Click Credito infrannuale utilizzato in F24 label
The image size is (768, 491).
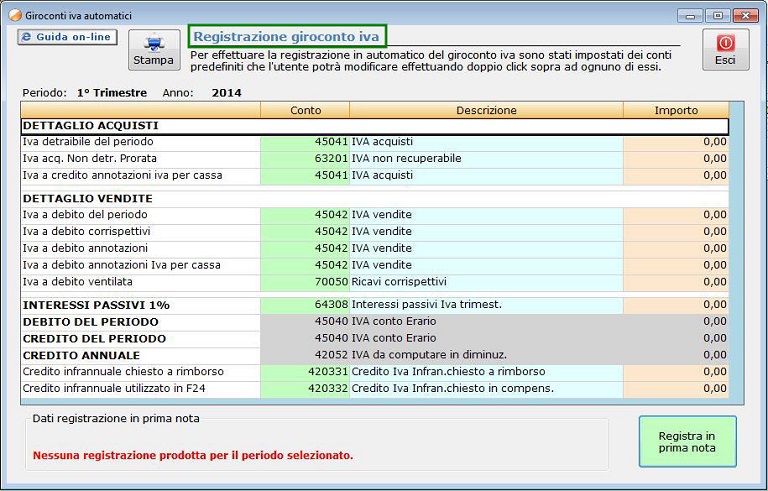pos(114,389)
